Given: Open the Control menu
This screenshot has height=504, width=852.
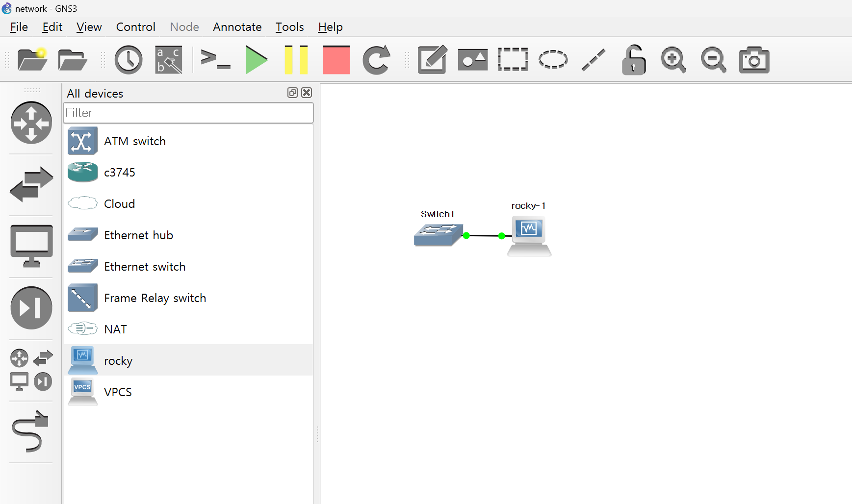Looking at the screenshot, I should tap(135, 27).
